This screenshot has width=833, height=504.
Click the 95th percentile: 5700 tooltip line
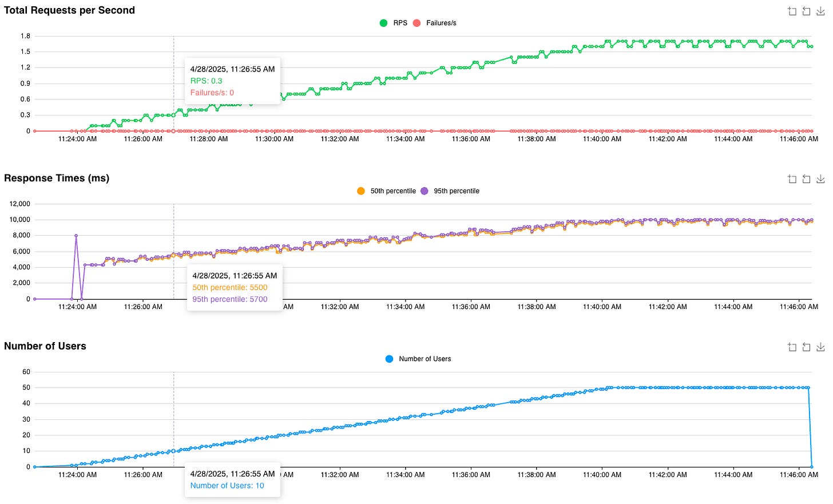[230, 299]
